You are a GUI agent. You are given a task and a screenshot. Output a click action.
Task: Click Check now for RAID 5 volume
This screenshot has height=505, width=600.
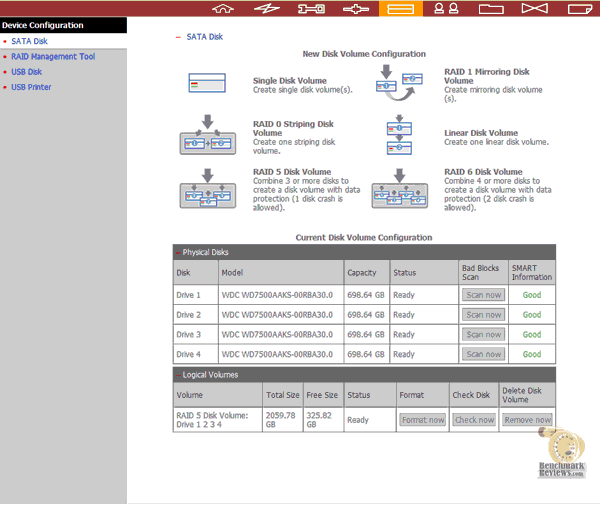click(x=474, y=420)
